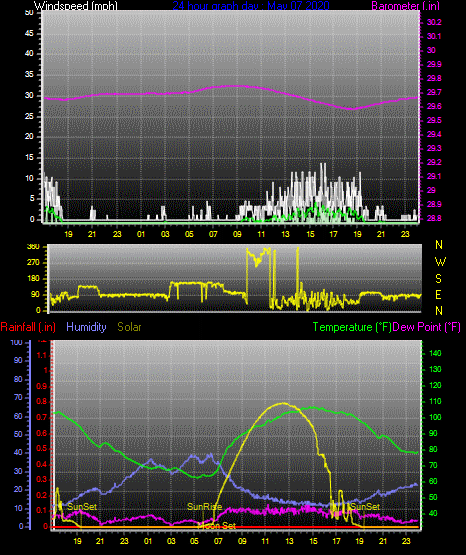Viewport: 466px width, 555px height.
Task: Click the 'SunRise' marker label
Action: (x=205, y=507)
